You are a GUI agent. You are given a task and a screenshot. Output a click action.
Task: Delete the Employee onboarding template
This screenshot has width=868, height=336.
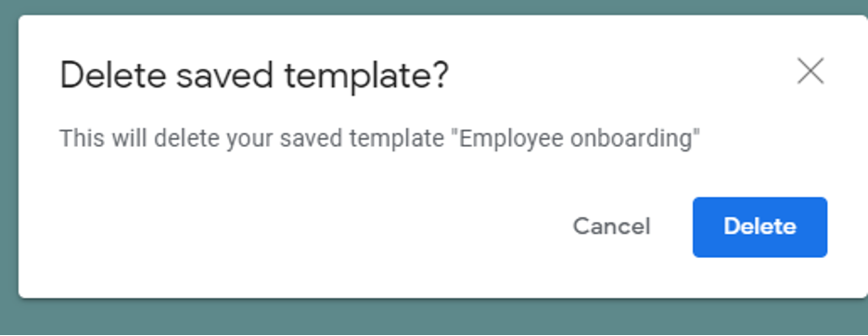(759, 227)
